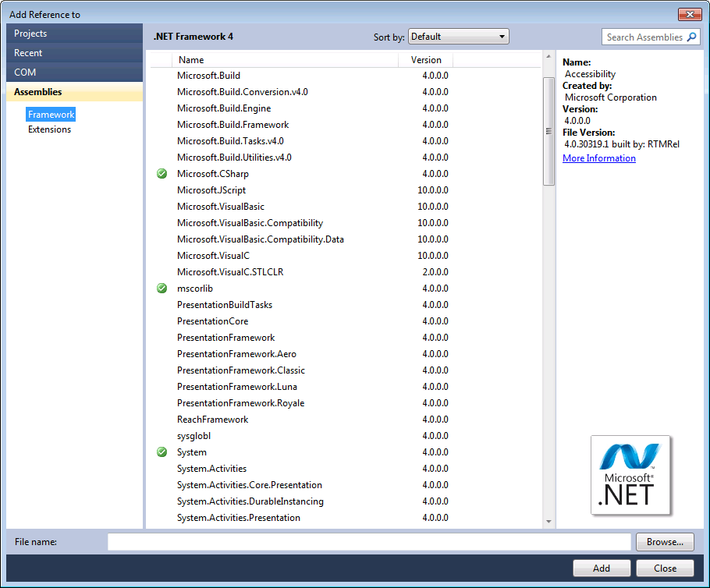Sort by the Version column header
The image size is (710, 588).
(x=426, y=60)
